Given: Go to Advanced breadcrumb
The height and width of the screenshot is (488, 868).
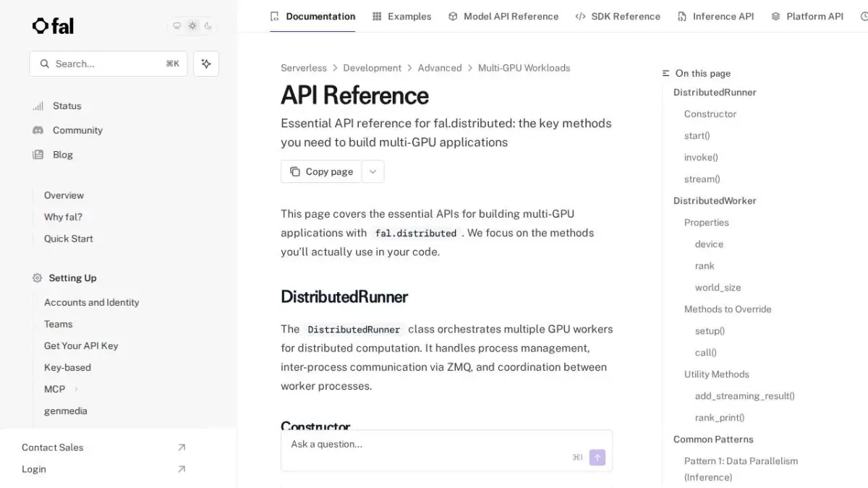Looking at the screenshot, I should (440, 68).
